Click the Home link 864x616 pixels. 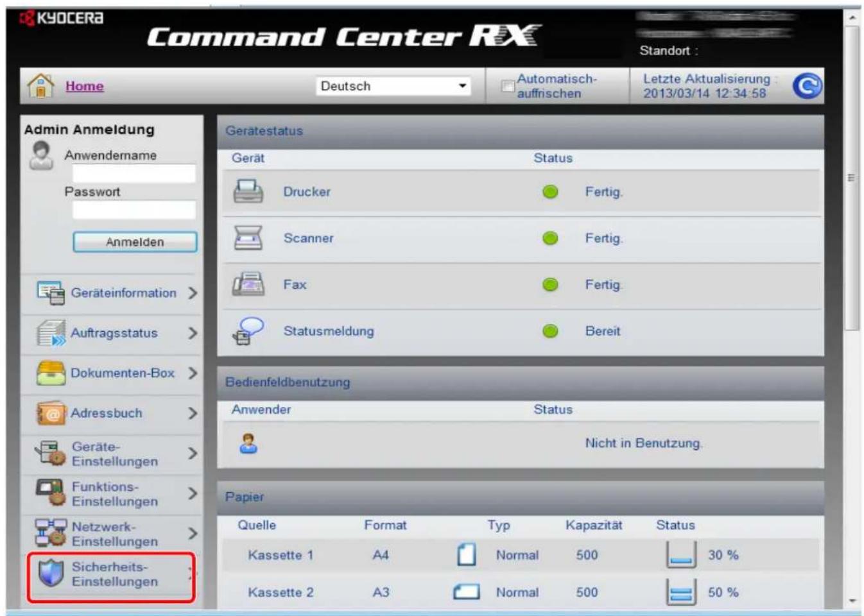point(84,86)
